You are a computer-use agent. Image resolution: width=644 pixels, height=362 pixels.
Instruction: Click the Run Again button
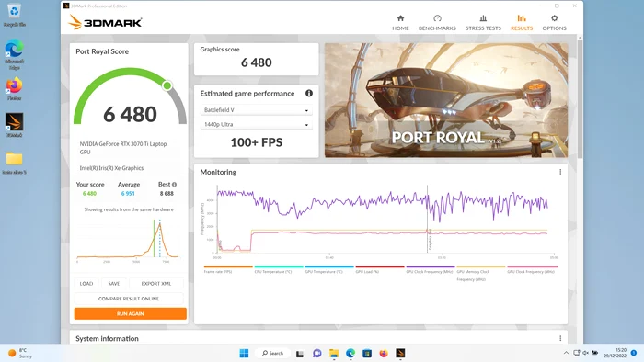[131, 313]
